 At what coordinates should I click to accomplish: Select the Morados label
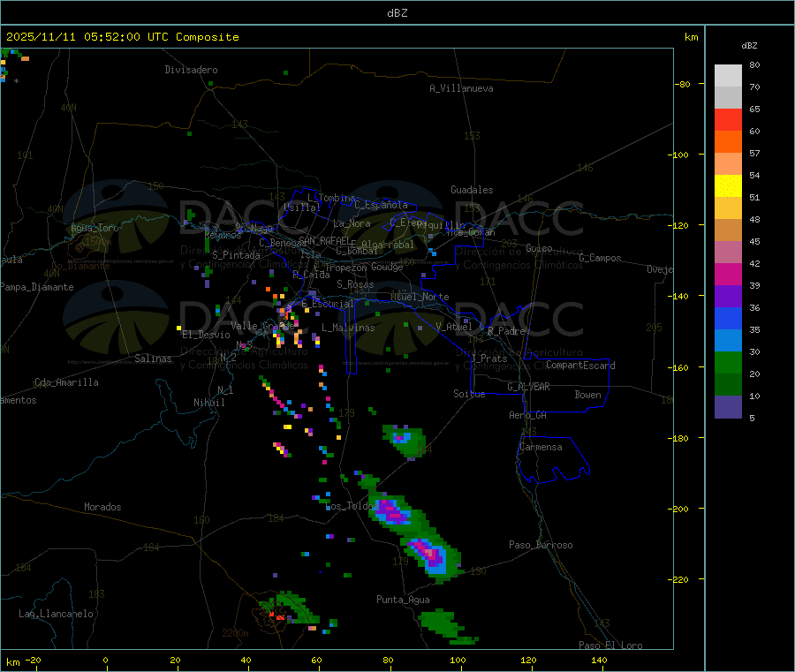[x=102, y=507]
